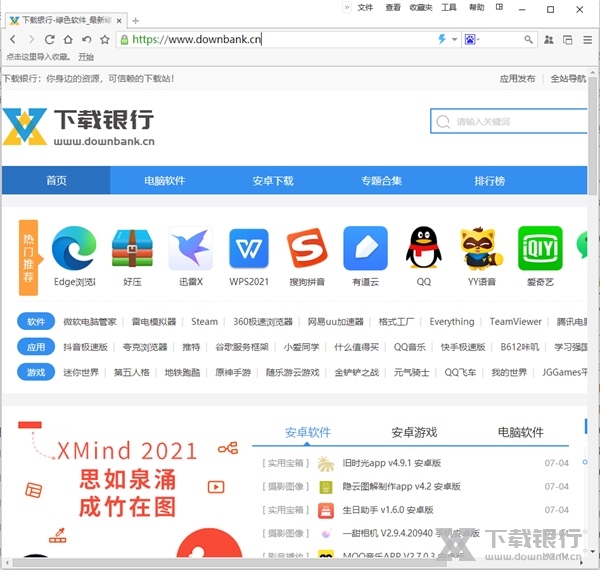Select the 首页 navigation tab

click(x=56, y=180)
